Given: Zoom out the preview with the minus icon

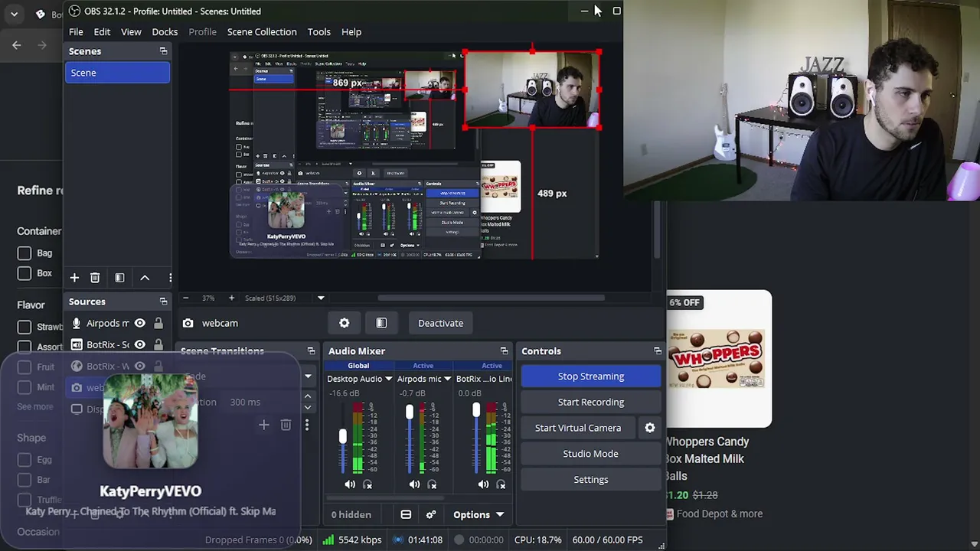Looking at the screenshot, I should [185, 298].
